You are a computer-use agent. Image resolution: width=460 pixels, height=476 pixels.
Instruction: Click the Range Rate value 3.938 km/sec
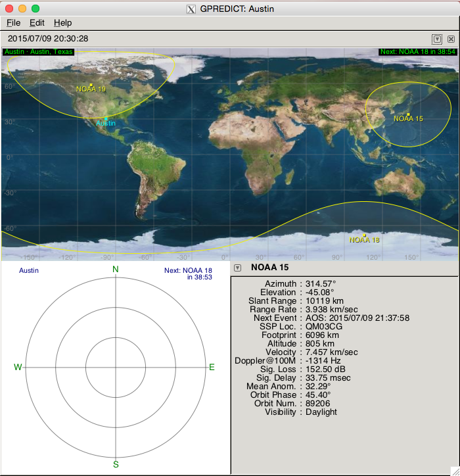[331, 310]
